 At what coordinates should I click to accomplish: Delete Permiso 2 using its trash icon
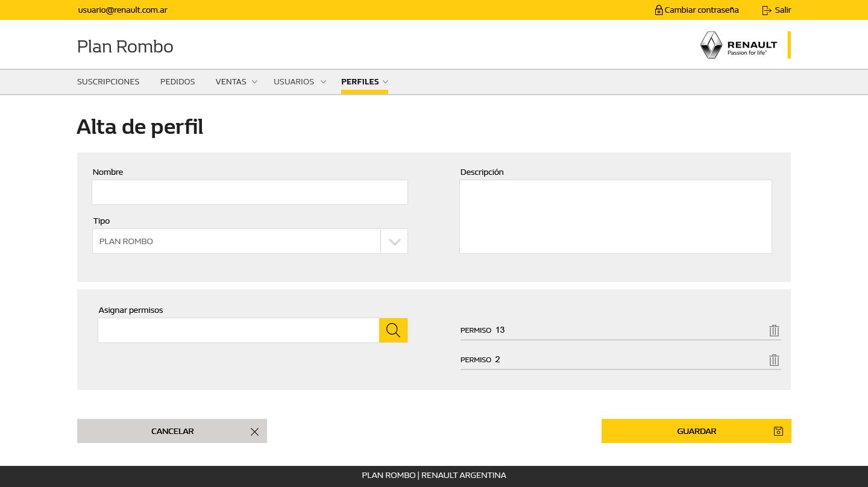(774, 360)
